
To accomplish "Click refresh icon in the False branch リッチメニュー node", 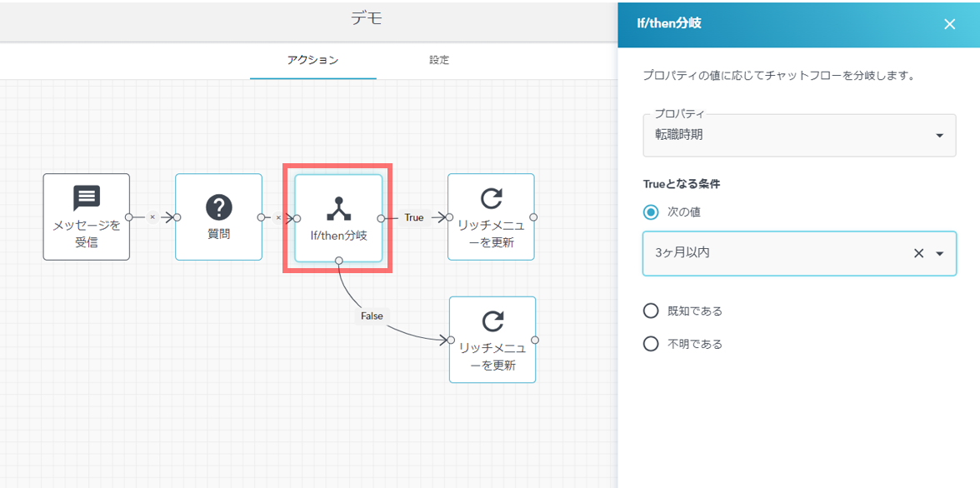I will [x=493, y=321].
